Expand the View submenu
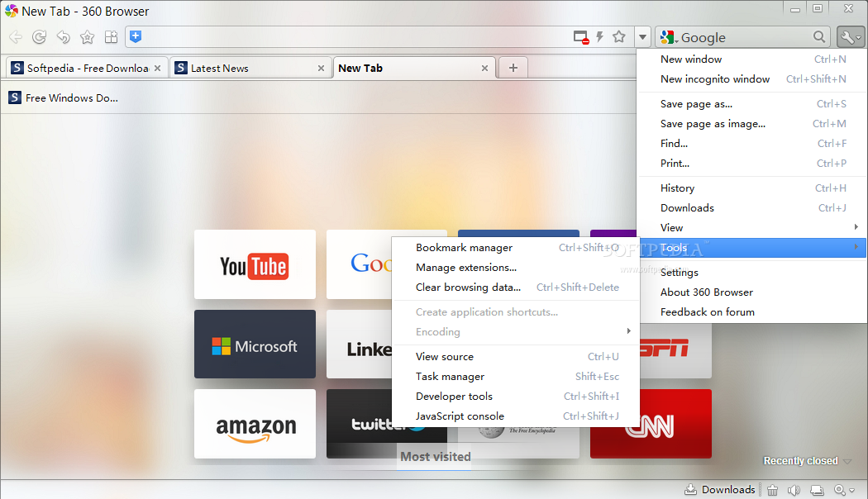The width and height of the screenshot is (868, 499). click(753, 228)
